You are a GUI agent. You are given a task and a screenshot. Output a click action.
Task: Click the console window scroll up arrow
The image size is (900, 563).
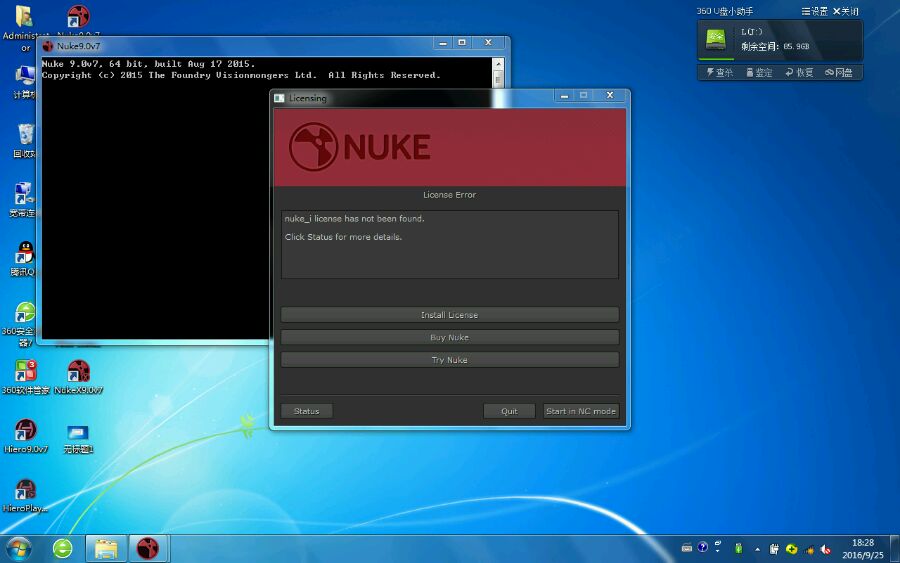[x=498, y=64]
